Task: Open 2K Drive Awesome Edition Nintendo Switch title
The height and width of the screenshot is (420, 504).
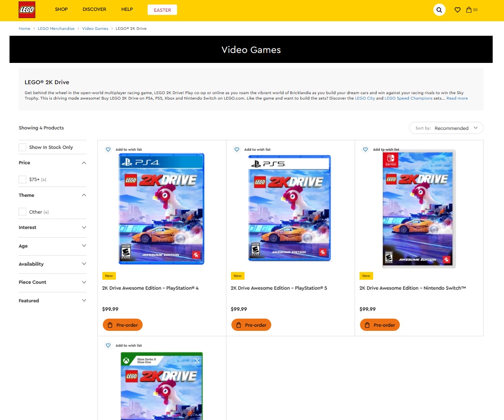Action: [x=413, y=288]
